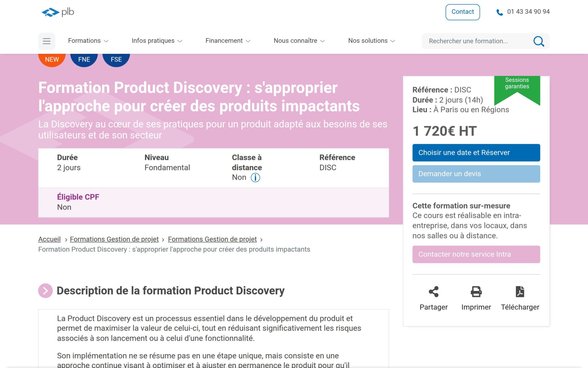Screen dimensions: 588x368
Task: Expand the Formations dropdown
Action: tap(88, 41)
